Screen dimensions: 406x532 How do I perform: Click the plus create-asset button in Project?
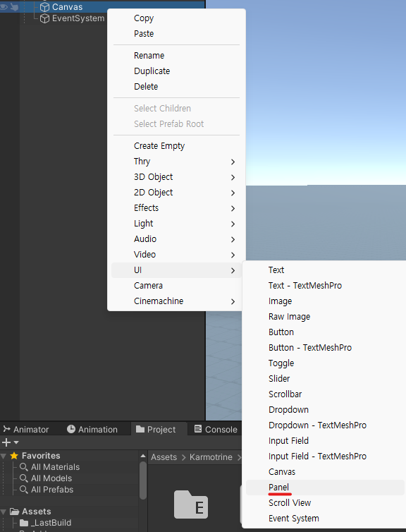[6, 442]
